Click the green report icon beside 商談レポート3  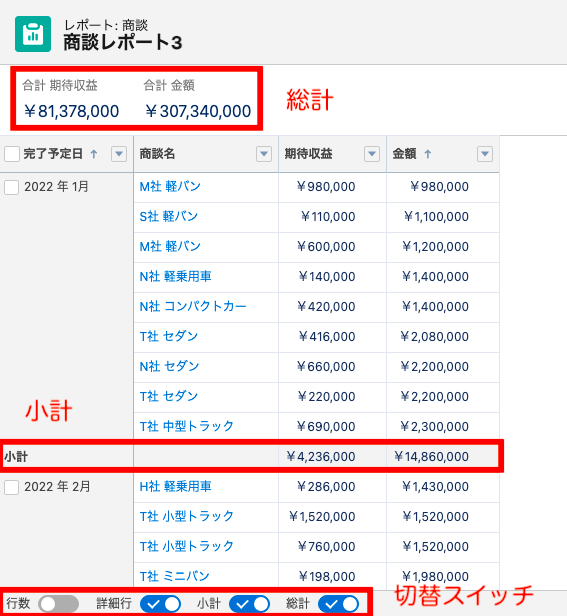pos(33,34)
